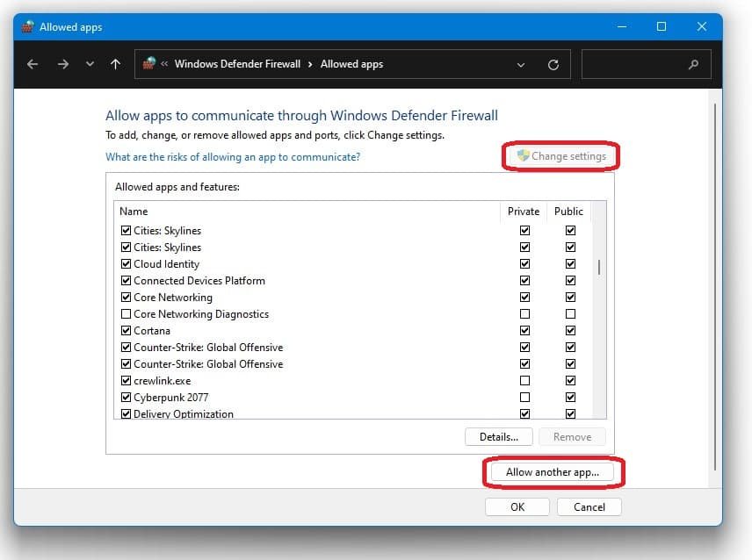The width and height of the screenshot is (752, 560).
Task: Minimize the Allowed apps window
Action: point(622,27)
